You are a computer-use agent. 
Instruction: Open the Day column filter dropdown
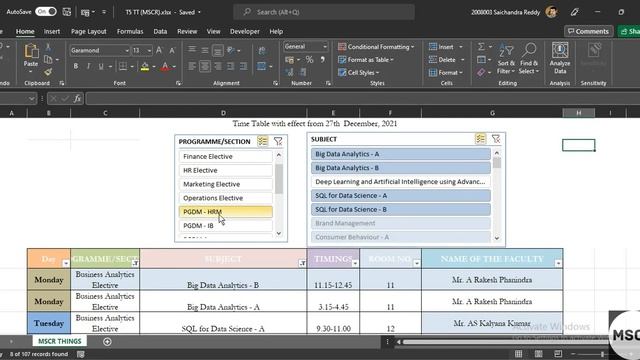[x=66, y=264]
